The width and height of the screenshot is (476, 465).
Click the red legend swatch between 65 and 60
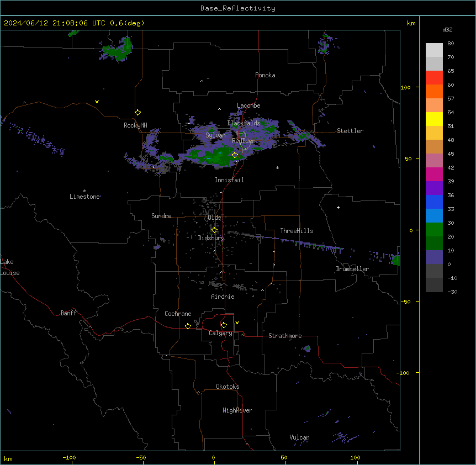pos(434,77)
